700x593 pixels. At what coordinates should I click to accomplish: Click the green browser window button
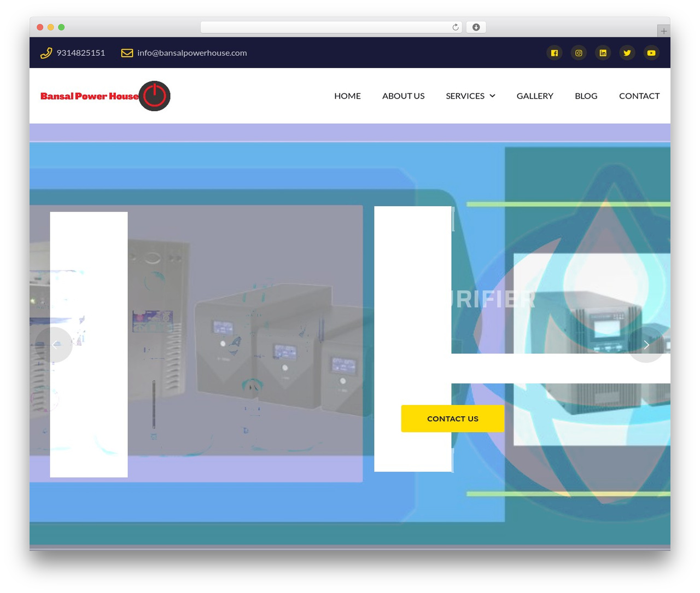coord(61,27)
